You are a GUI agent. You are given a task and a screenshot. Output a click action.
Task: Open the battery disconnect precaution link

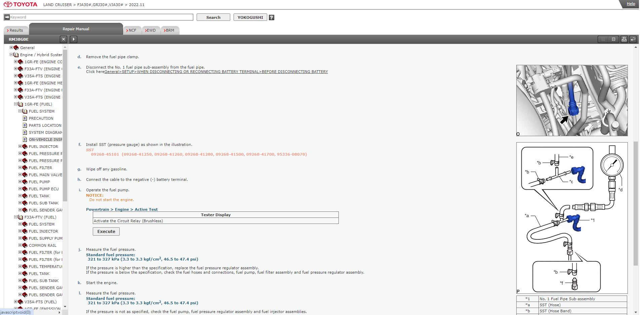(216, 72)
